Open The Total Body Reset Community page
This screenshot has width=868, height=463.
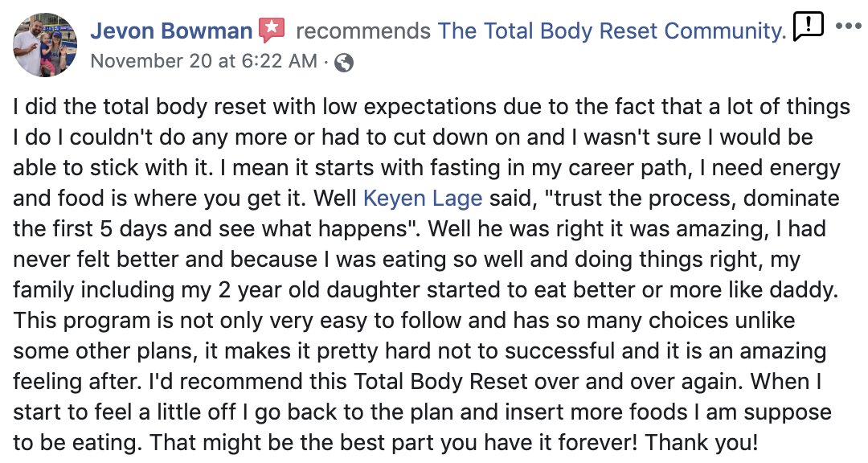[611, 31]
